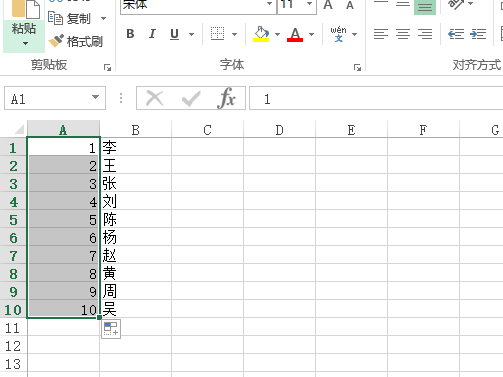The height and width of the screenshot is (377, 503).
Task: Open the Paste options dropdown arrow
Action: pyautogui.click(x=25, y=44)
